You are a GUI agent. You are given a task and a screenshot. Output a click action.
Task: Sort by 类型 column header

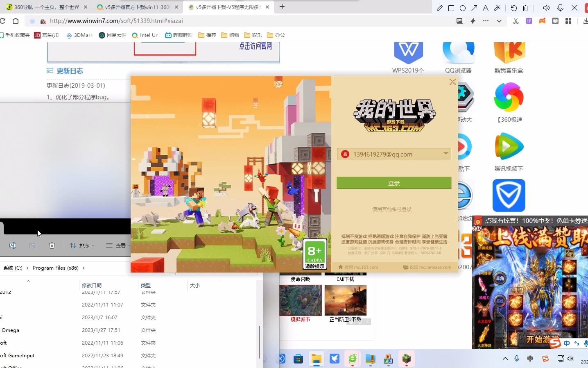click(146, 285)
